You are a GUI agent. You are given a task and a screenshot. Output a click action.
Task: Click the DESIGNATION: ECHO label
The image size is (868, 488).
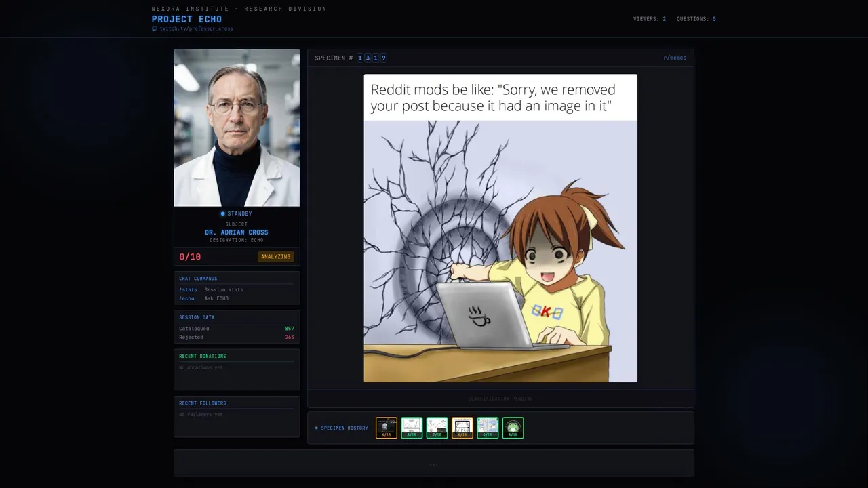237,240
